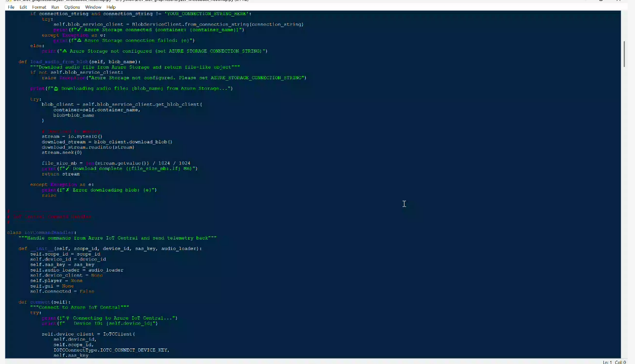The width and height of the screenshot is (635, 364).
Task: Click the line "self.device_id = device_id"
Action: 68,259
